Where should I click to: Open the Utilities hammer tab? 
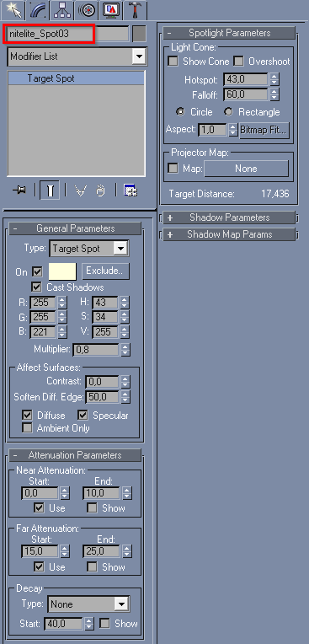(135, 10)
